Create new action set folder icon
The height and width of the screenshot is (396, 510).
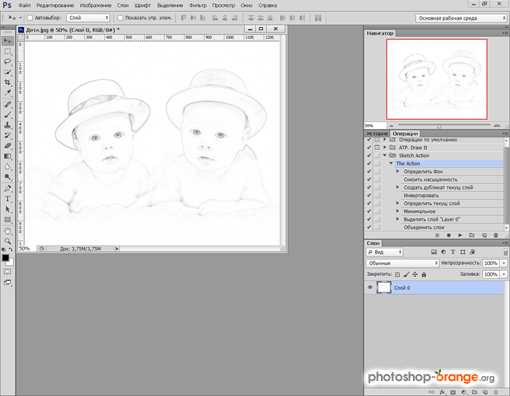point(472,235)
